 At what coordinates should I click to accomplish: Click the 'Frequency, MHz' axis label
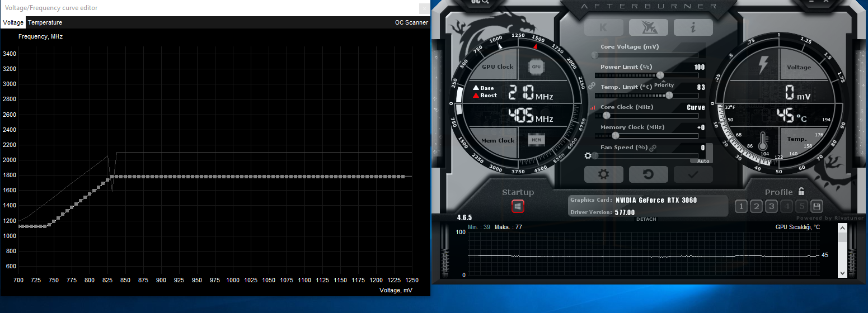coord(40,36)
